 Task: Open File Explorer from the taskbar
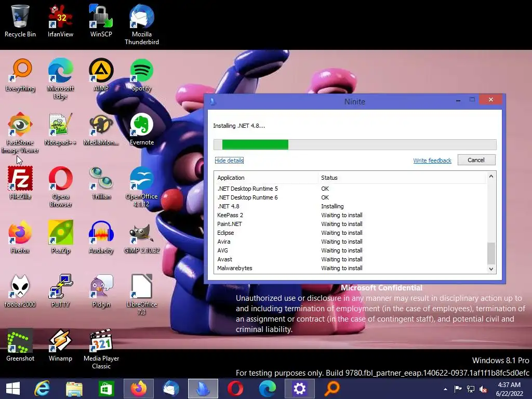[x=74, y=389]
